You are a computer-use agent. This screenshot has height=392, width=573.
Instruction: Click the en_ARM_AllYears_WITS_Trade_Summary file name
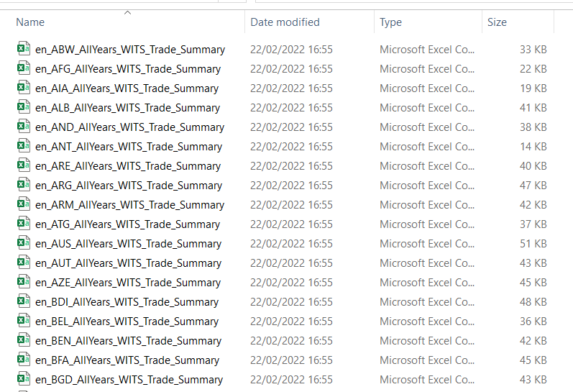point(129,205)
